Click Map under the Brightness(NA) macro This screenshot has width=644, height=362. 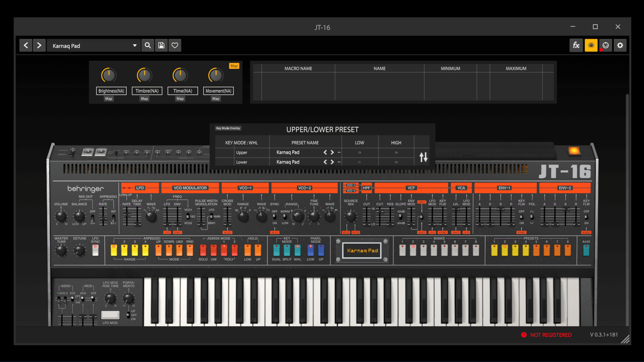[x=109, y=99]
